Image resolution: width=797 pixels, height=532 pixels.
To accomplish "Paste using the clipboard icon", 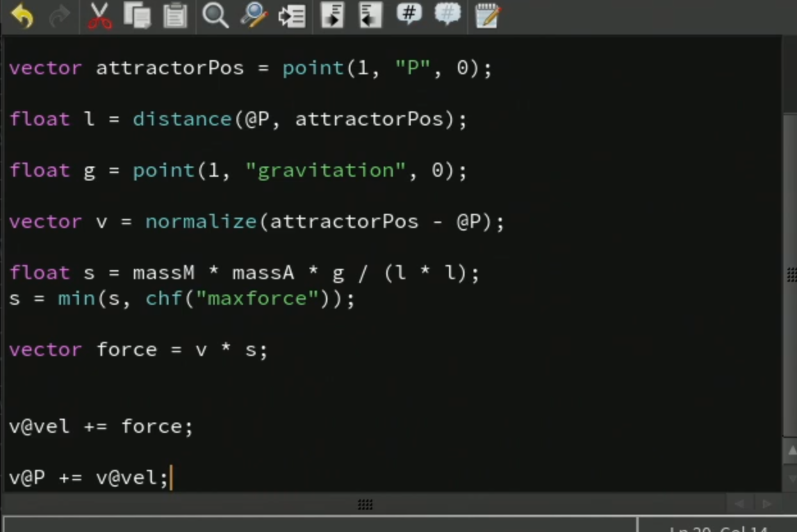I will tap(175, 16).
